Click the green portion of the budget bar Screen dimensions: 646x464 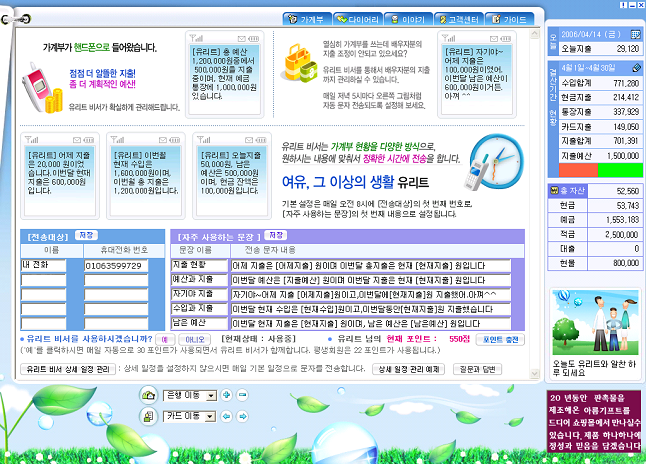click(620, 170)
